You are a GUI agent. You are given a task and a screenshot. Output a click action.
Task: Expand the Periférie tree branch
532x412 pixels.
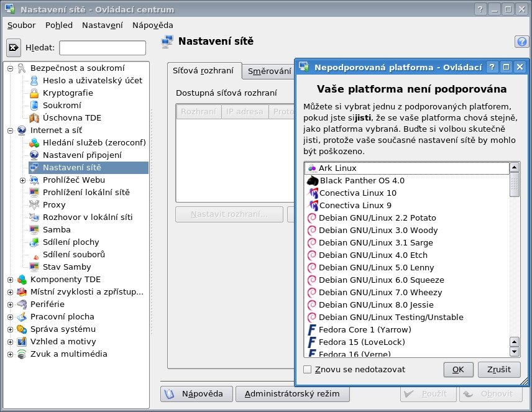tap(10, 304)
